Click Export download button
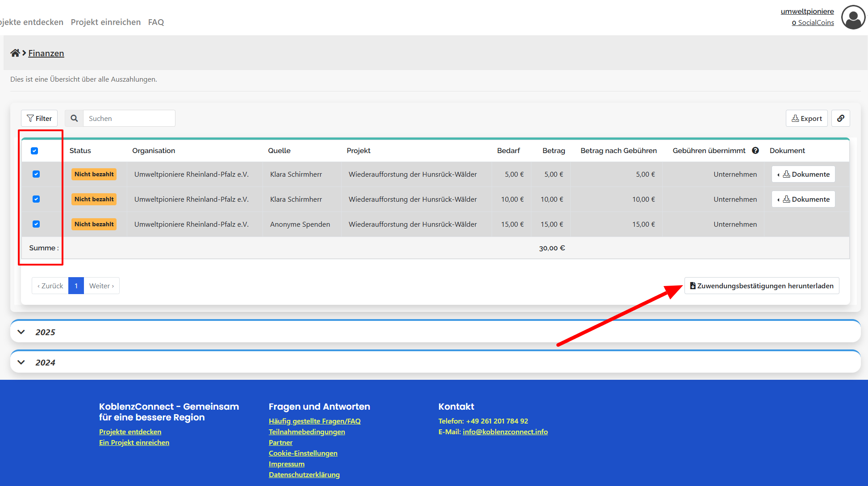This screenshot has width=868, height=486. tap(806, 118)
